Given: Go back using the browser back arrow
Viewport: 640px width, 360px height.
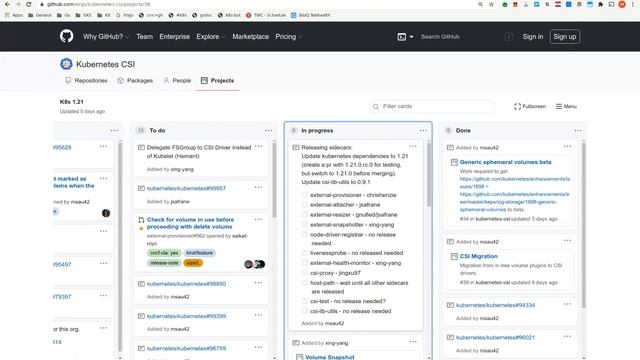Looking at the screenshot, I should pos(7,4).
